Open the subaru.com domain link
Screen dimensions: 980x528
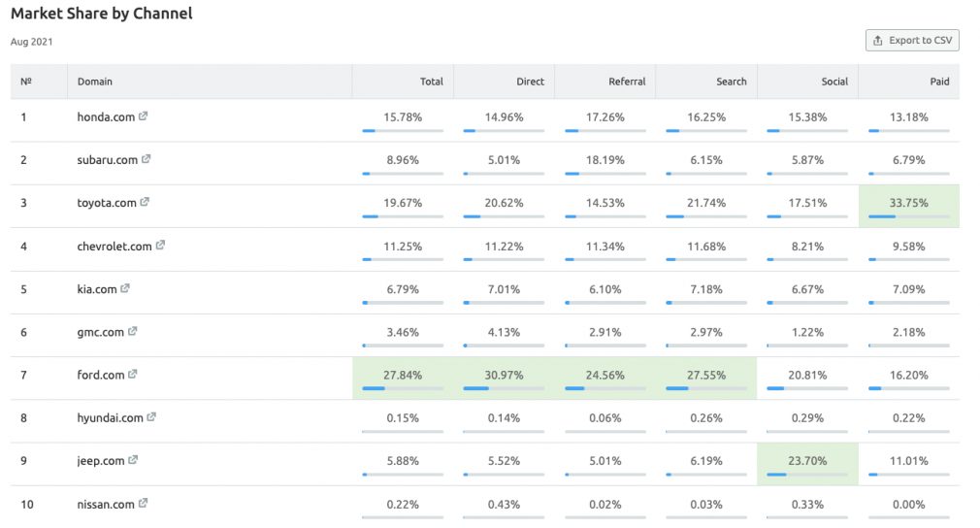pyautogui.click(x=107, y=160)
